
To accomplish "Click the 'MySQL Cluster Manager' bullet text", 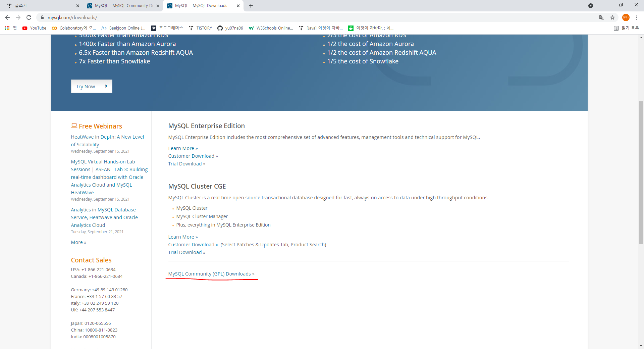I will [202, 216].
